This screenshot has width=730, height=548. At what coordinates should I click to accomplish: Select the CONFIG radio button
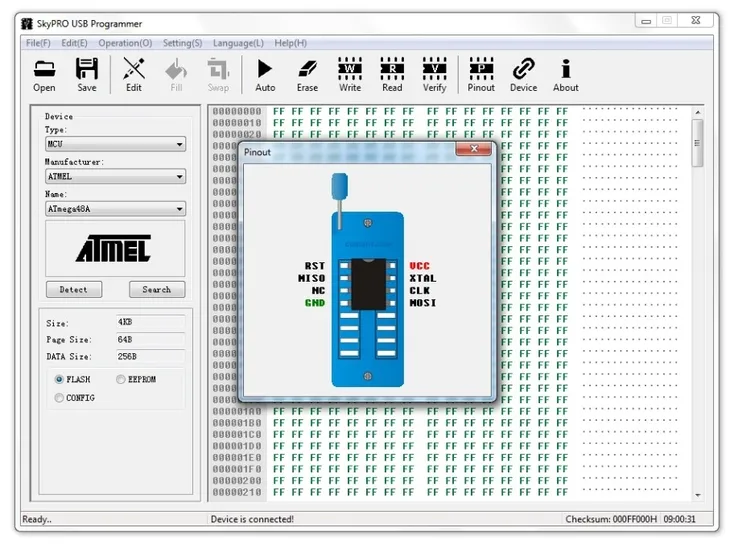pos(59,398)
